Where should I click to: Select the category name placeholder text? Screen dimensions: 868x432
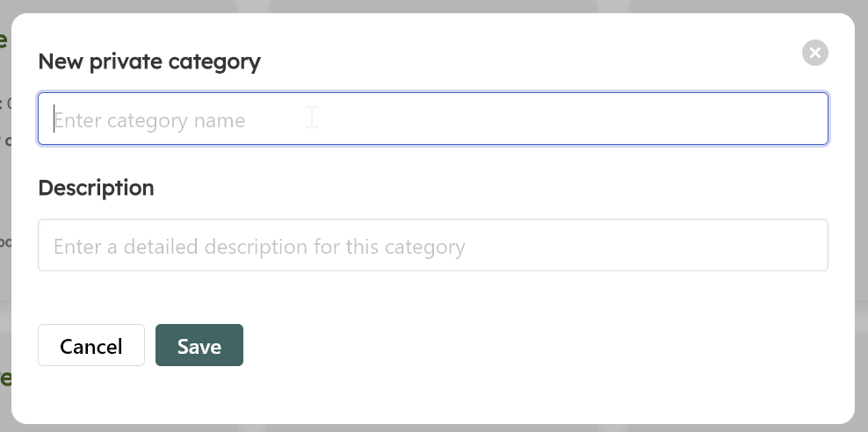[149, 120]
